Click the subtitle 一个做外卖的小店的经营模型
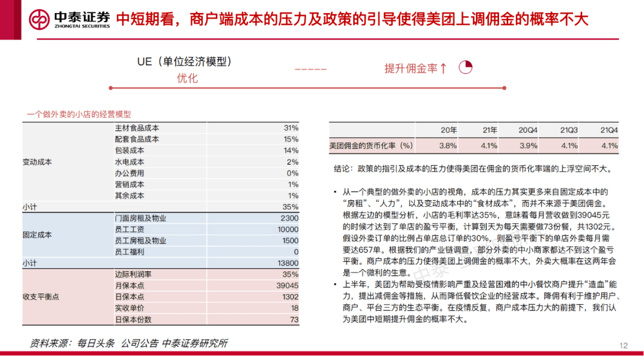The width and height of the screenshot is (644, 362). 79,115
